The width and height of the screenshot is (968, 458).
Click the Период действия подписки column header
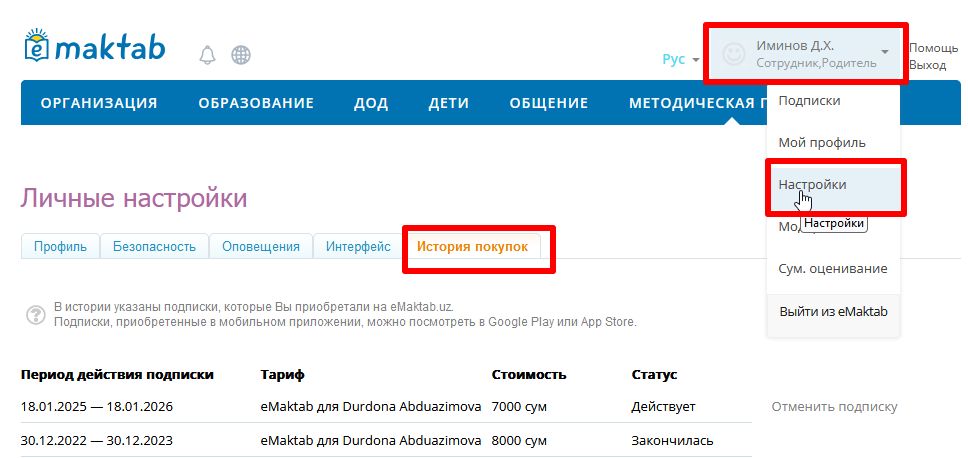click(117, 375)
